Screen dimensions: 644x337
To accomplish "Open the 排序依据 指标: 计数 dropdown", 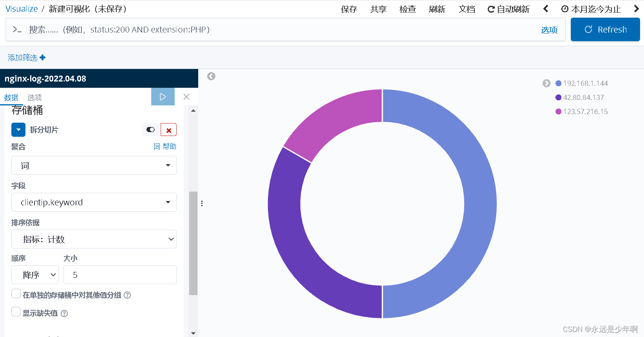I will [x=94, y=239].
